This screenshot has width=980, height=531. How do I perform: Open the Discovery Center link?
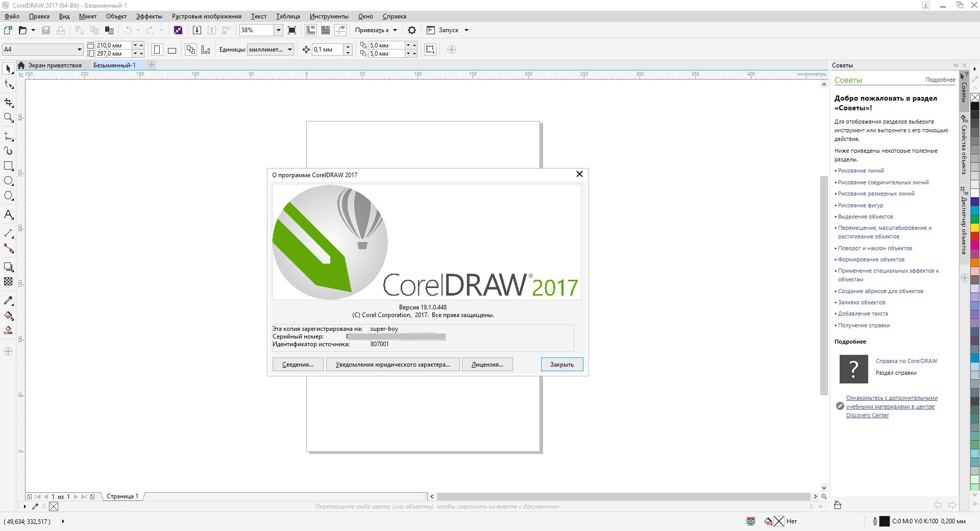(x=891, y=406)
